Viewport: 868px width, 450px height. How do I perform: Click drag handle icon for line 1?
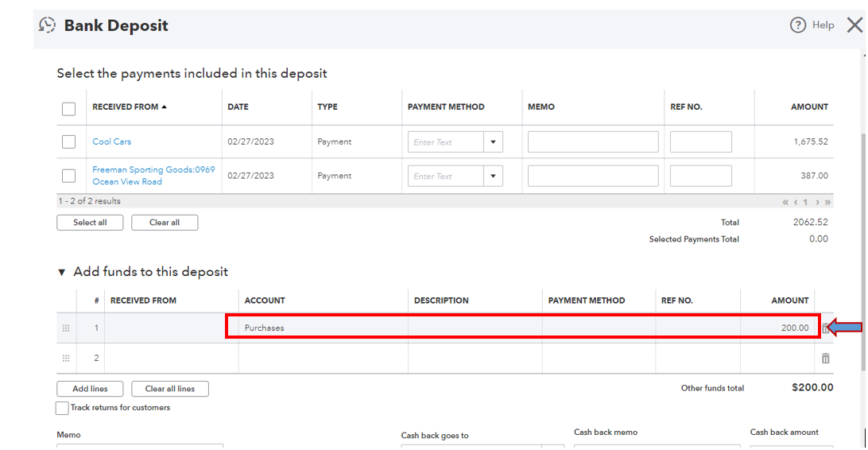click(66, 328)
